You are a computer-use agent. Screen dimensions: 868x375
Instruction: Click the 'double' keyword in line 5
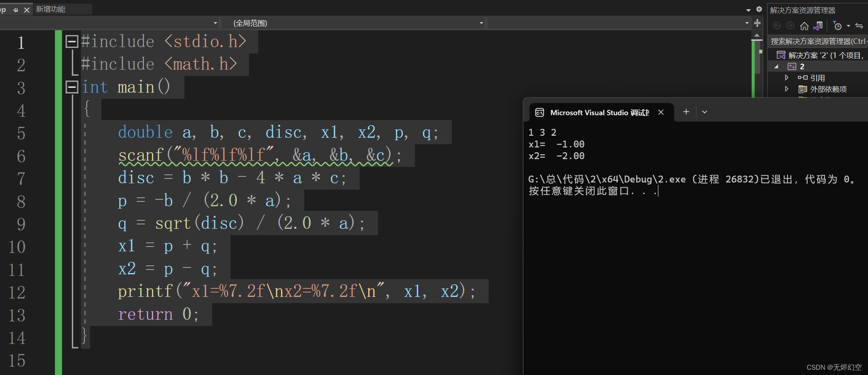pyautogui.click(x=145, y=132)
